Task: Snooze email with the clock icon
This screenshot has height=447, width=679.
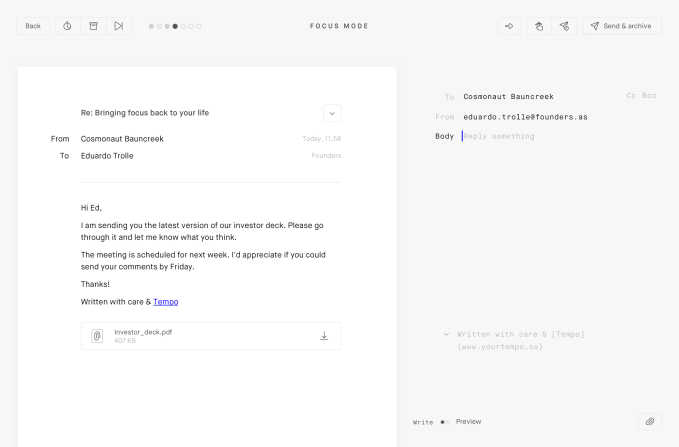Action: coord(68,25)
